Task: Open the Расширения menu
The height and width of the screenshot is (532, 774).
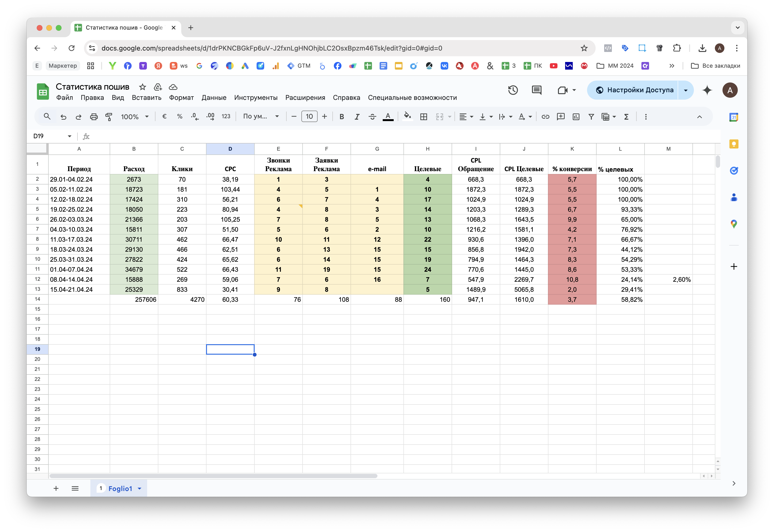Action: pyautogui.click(x=305, y=98)
